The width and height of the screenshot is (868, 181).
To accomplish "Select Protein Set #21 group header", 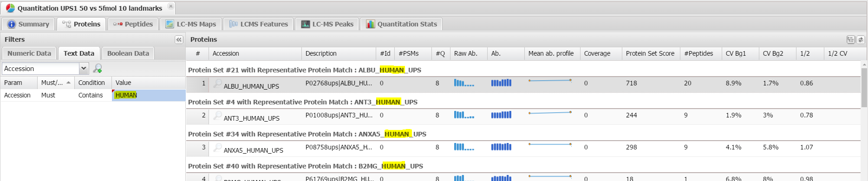I will (523, 70).
